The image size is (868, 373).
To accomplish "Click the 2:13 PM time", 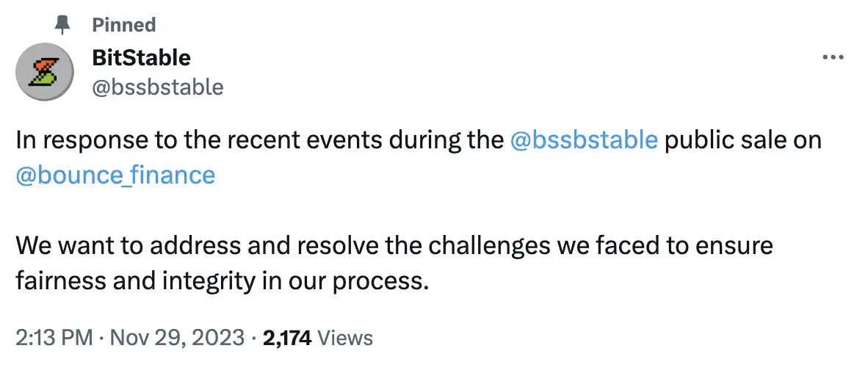I will pyautogui.click(x=54, y=338).
